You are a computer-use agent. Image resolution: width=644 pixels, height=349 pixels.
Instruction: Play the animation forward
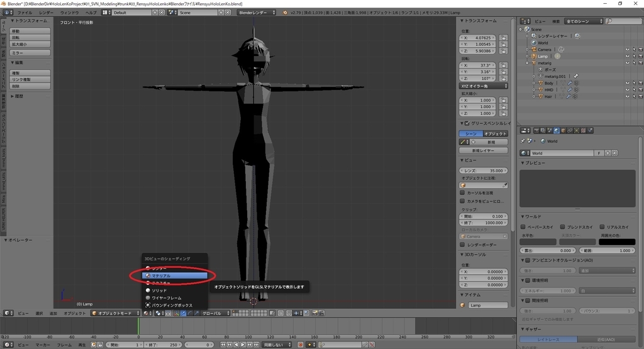pyautogui.click(x=243, y=345)
